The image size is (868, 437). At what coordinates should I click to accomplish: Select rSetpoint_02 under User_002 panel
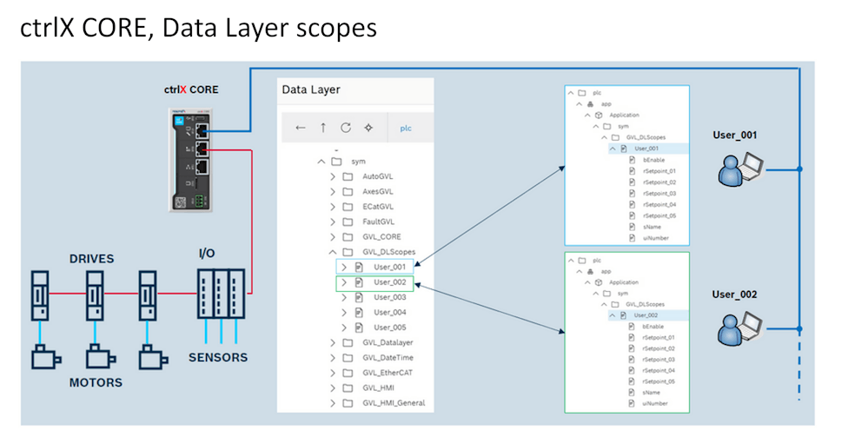(x=659, y=348)
